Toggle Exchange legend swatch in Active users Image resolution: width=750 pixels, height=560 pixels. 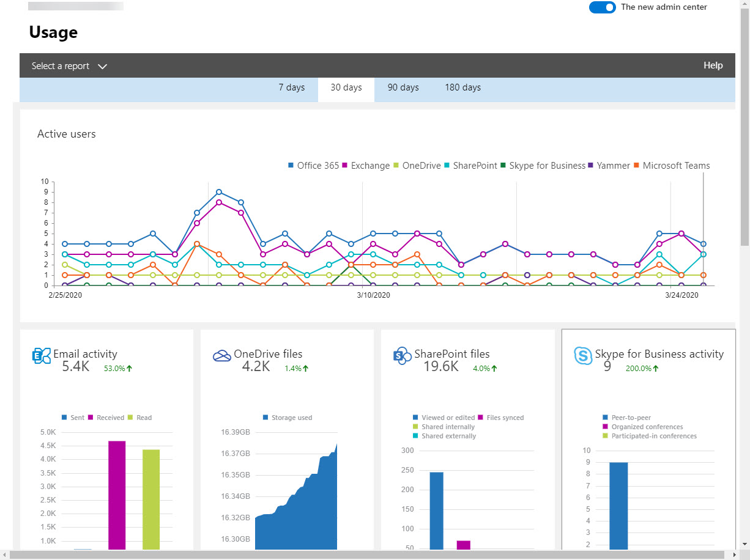[344, 166]
